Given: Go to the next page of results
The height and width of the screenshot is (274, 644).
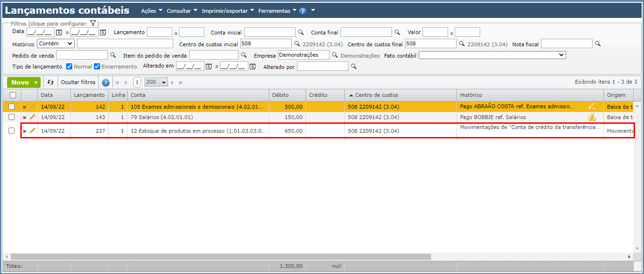Looking at the screenshot, I should click(x=172, y=82).
